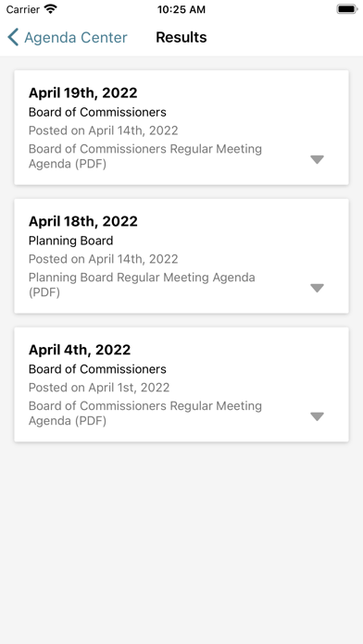Tap the 10:25 AM clock

coord(181,9)
